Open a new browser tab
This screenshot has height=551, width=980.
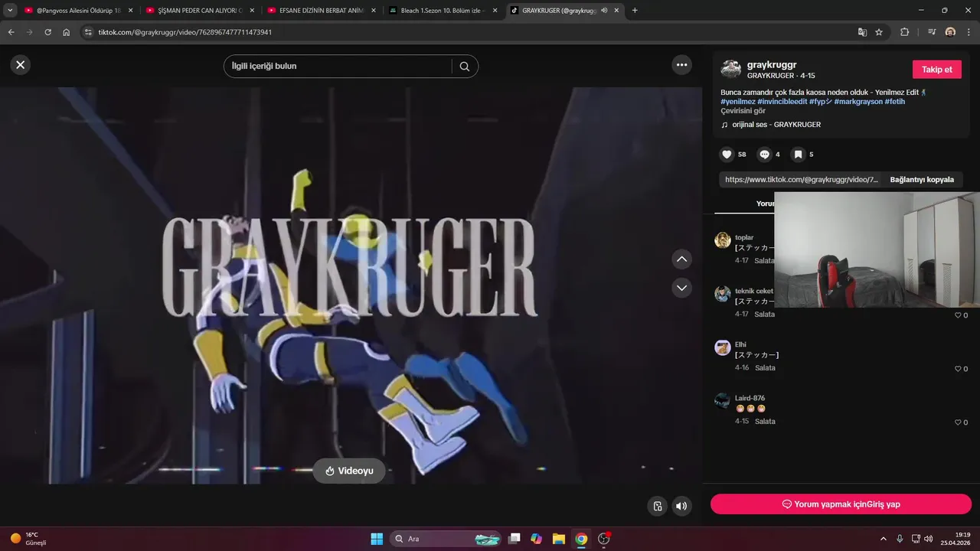click(635, 11)
